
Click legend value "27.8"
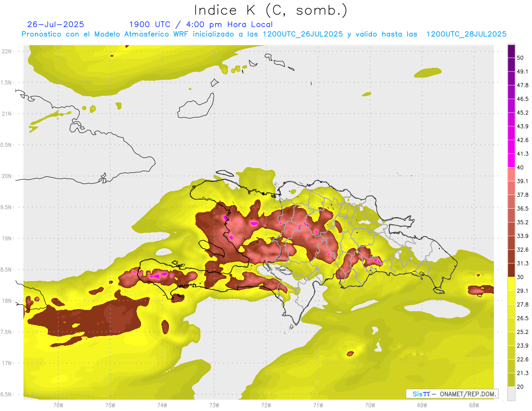pyautogui.click(x=522, y=305)
